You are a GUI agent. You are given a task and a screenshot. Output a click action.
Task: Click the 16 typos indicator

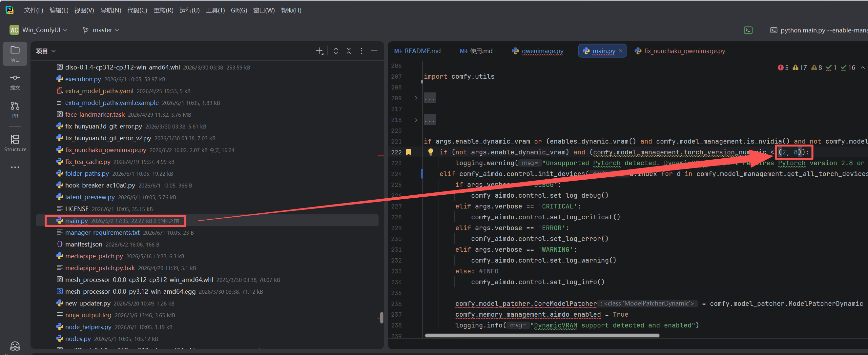(848, 68)
